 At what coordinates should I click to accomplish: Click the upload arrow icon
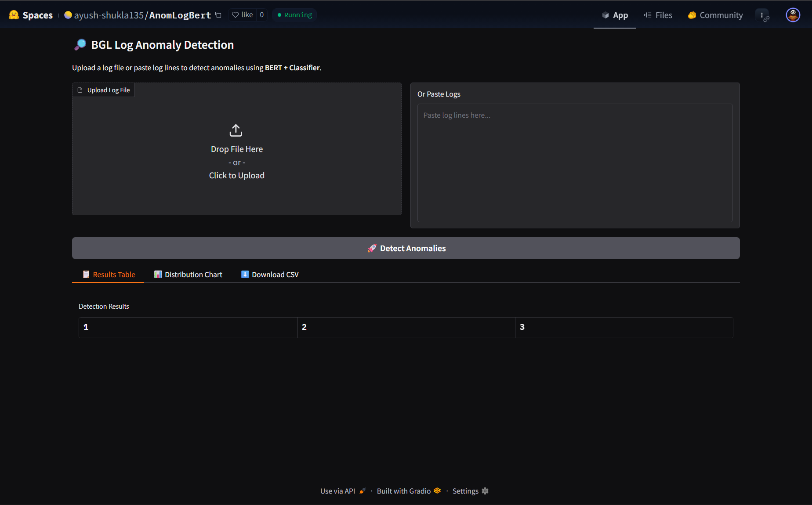coord(236,130)
